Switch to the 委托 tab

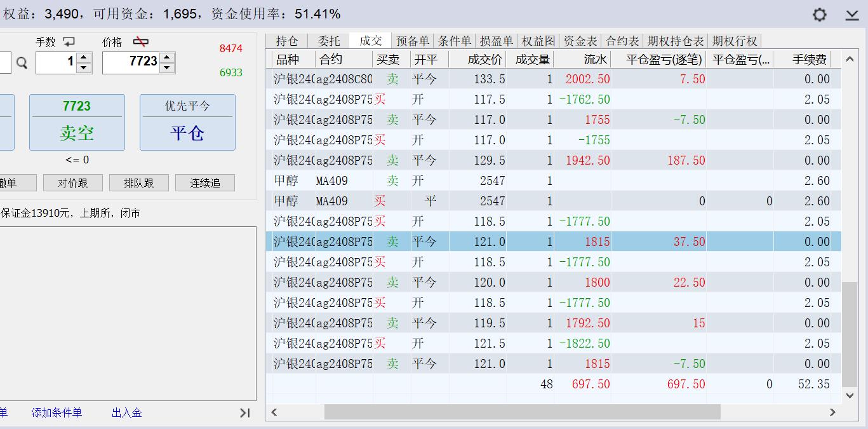[329, 41]
